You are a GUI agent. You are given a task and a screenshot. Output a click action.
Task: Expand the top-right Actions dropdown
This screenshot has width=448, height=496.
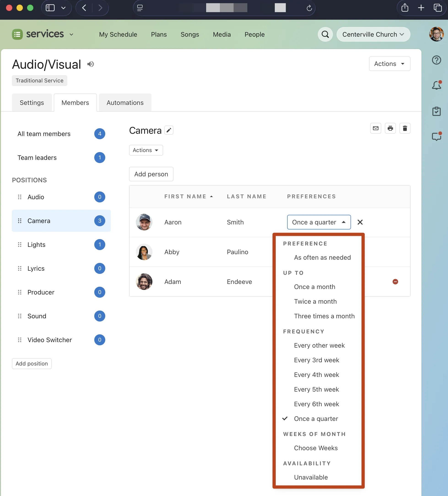[x=389, y=64]
